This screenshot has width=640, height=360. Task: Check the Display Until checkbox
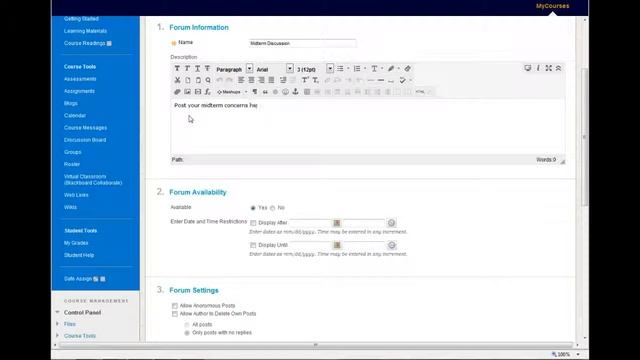coord(253,245)
